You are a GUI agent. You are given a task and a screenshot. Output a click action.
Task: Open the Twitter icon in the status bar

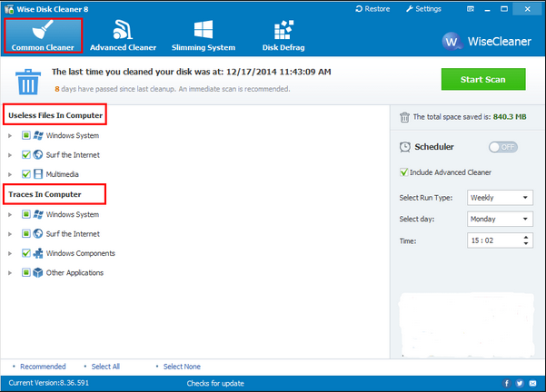[520, 383]
